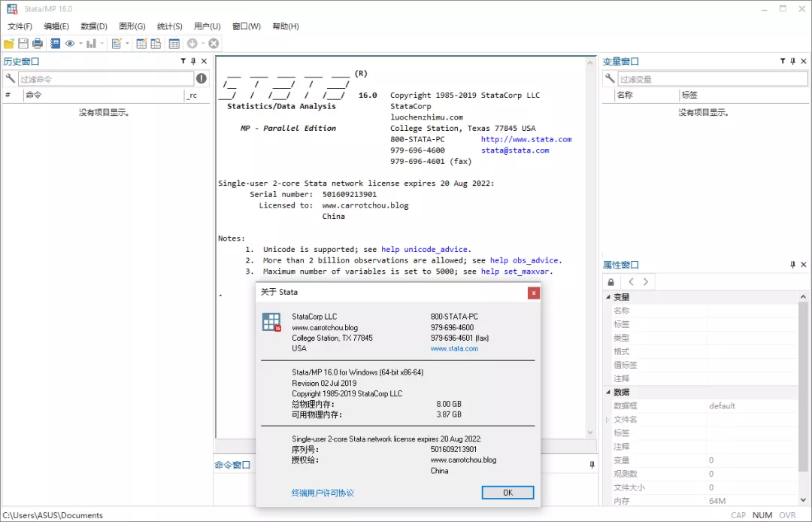
Task: Click the Open file folder icon
Action: click(x=9, y=44)
